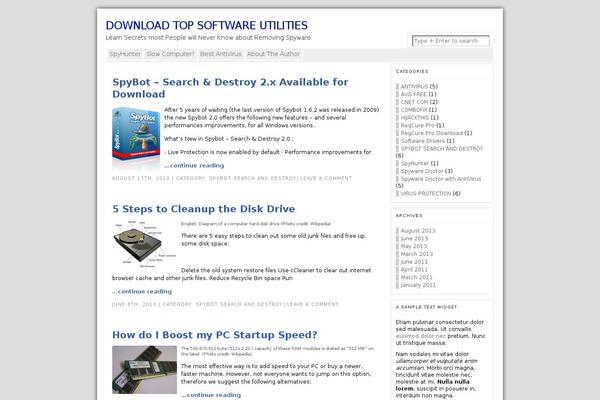This screenshot has width=600, height=400.
Task: Open the April 2011 archive
Action: point(414,269)
